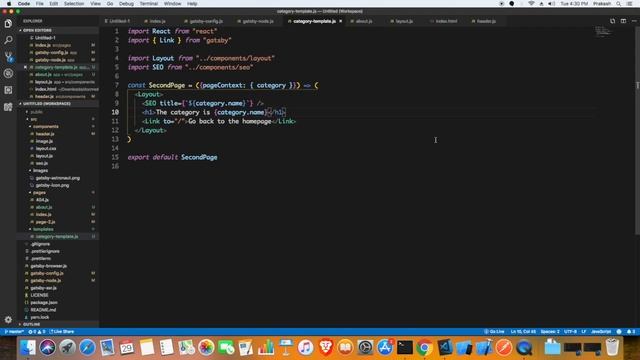Open the Debug menu

pyautogui.click(x=126, y=4)
